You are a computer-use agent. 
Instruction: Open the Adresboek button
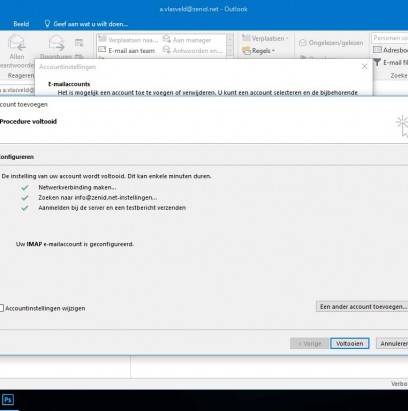click(x=391, y=50)
